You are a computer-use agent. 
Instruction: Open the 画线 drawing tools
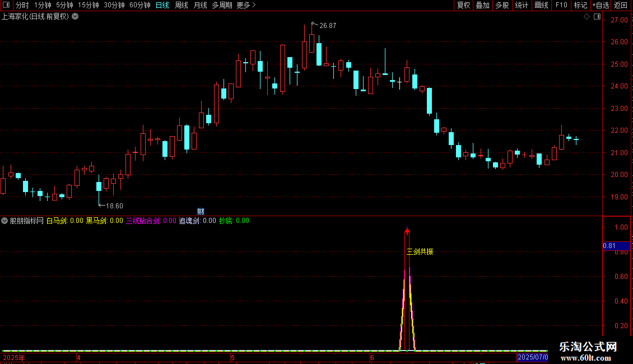pos(541,5)
